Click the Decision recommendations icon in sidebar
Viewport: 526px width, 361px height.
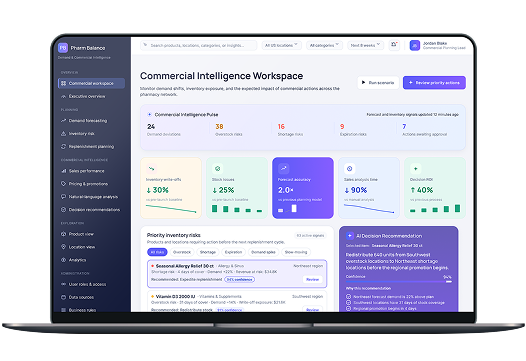click(x=63, y=210)
